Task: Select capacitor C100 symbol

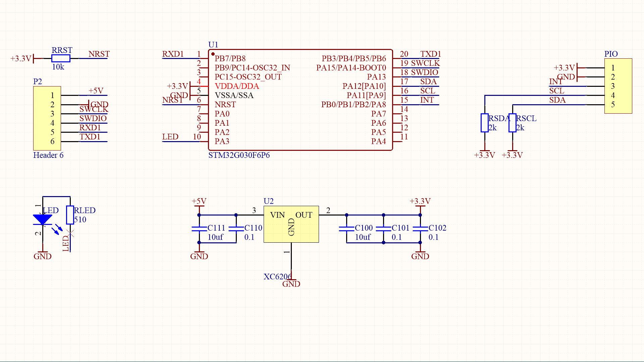Action: (346, 229)
